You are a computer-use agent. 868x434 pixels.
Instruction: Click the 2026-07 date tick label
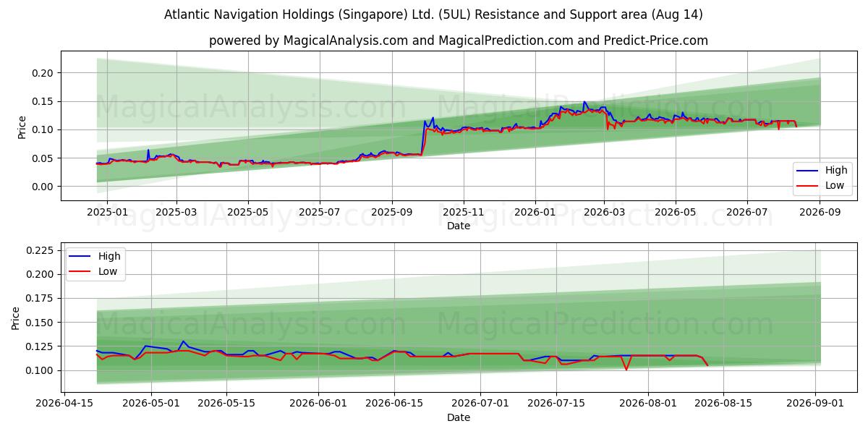tap(747, 213)
